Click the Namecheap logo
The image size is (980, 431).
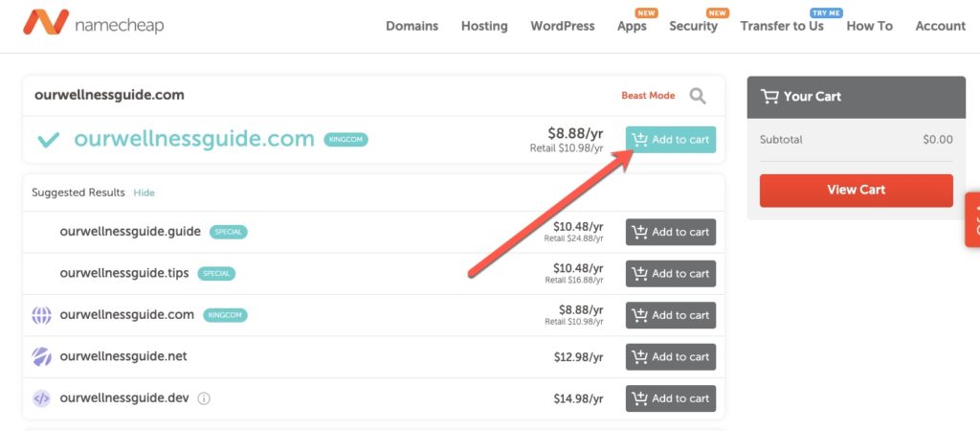click(93, 25)
